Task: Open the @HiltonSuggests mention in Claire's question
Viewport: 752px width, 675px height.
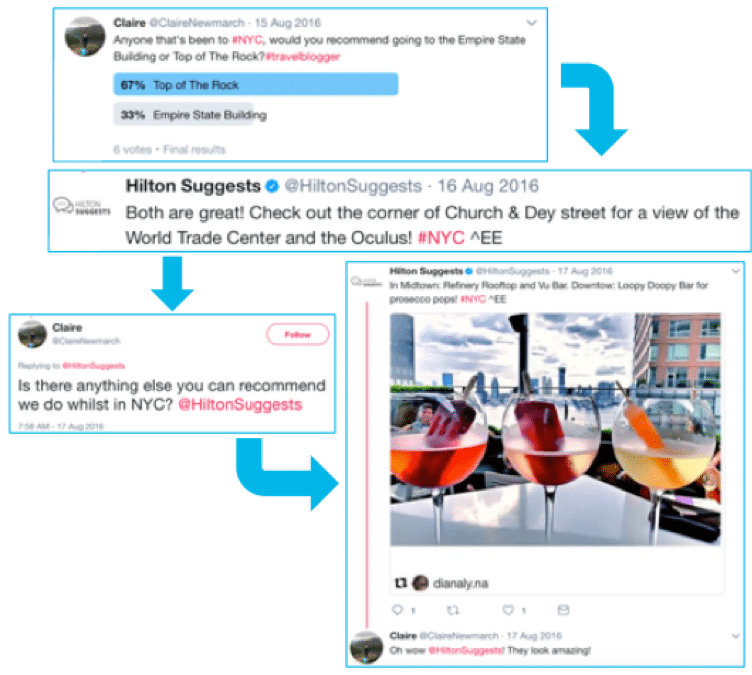Action: point(240,404)
